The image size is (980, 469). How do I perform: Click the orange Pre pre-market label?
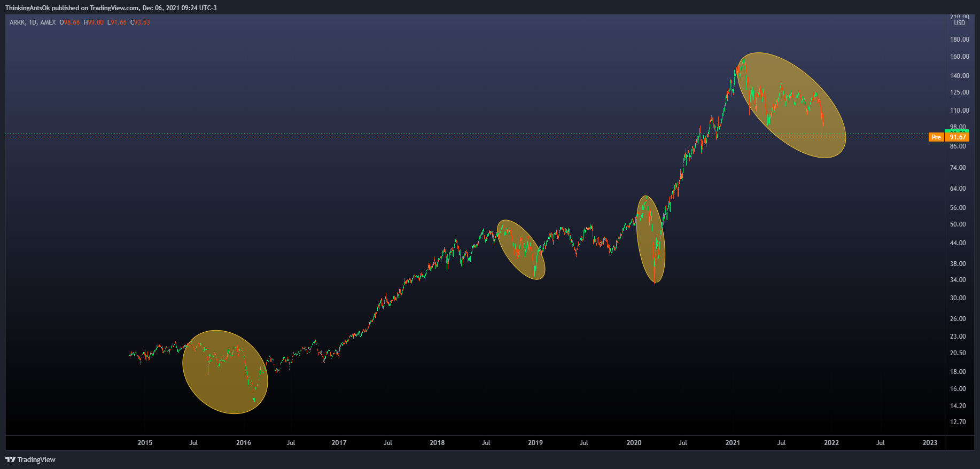936,137
